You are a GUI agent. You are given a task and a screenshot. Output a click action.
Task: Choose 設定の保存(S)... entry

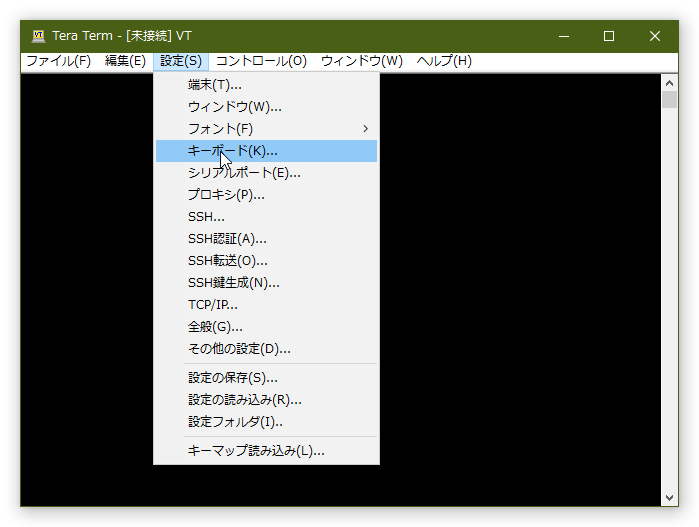pos(266,378)
